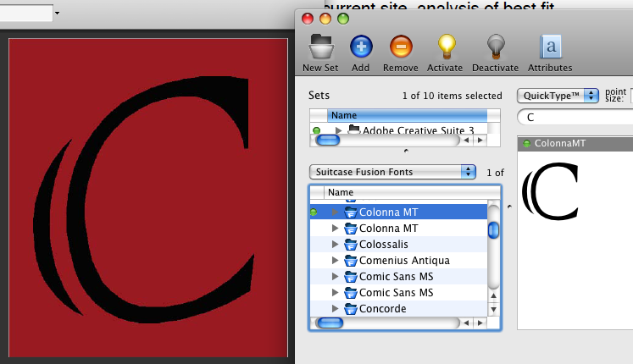
Task: Select the unselected Colonna MT font row
Action: 398,229
